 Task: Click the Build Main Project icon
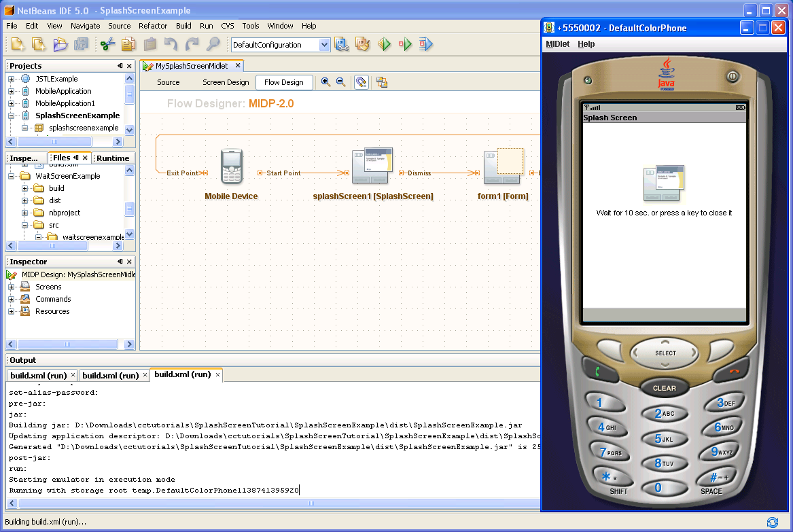tap(363, 44)
